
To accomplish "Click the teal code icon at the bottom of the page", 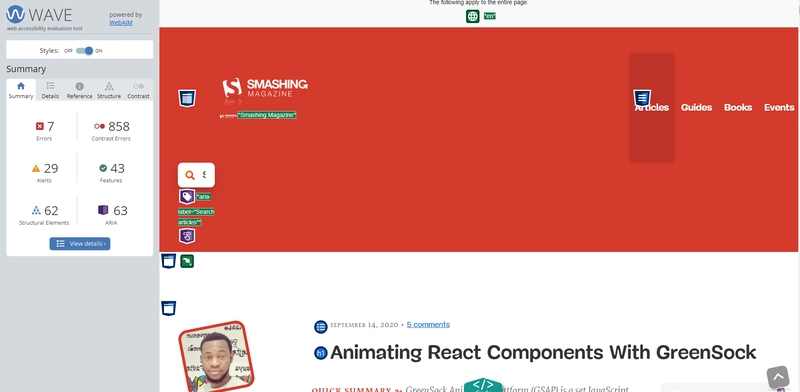I will click(x=483, y=385).
